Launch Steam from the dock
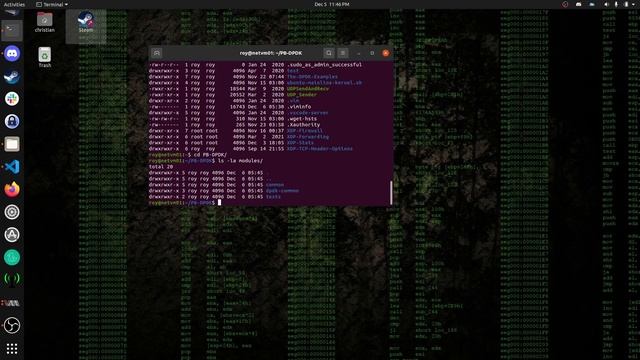 click(12, 76)
